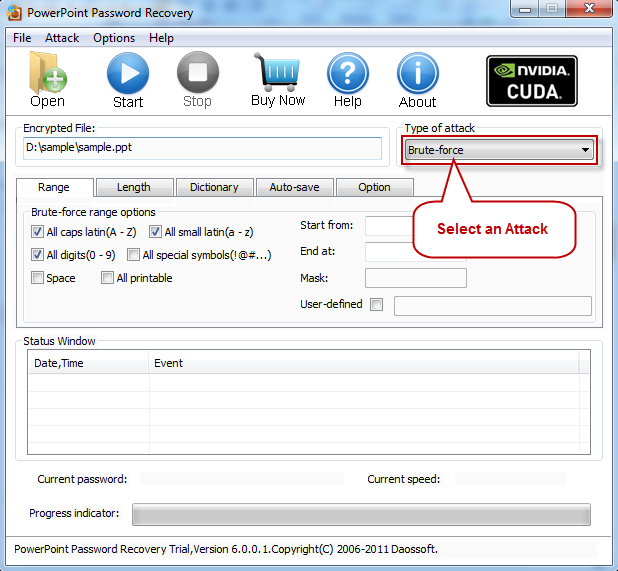Screen dimensions: 618x571
Task: Tick the User-defined checkbox
Action: tap(376, 304)
